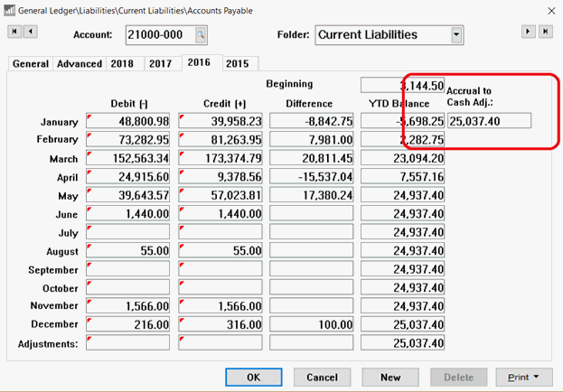The height and width of the screenshot is (392, 563).
Task: Click May difference value 17,380.24
Action: [312, 195]
